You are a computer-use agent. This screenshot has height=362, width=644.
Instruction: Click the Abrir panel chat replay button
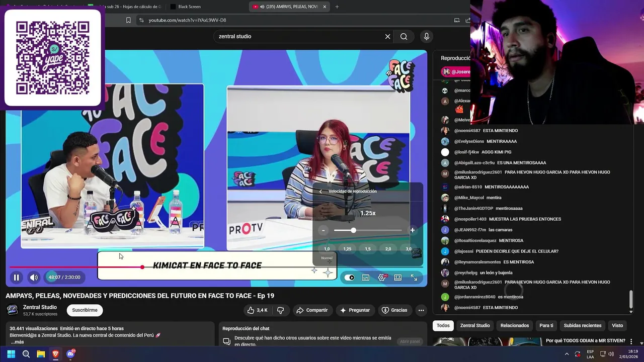tap(410, 341)
